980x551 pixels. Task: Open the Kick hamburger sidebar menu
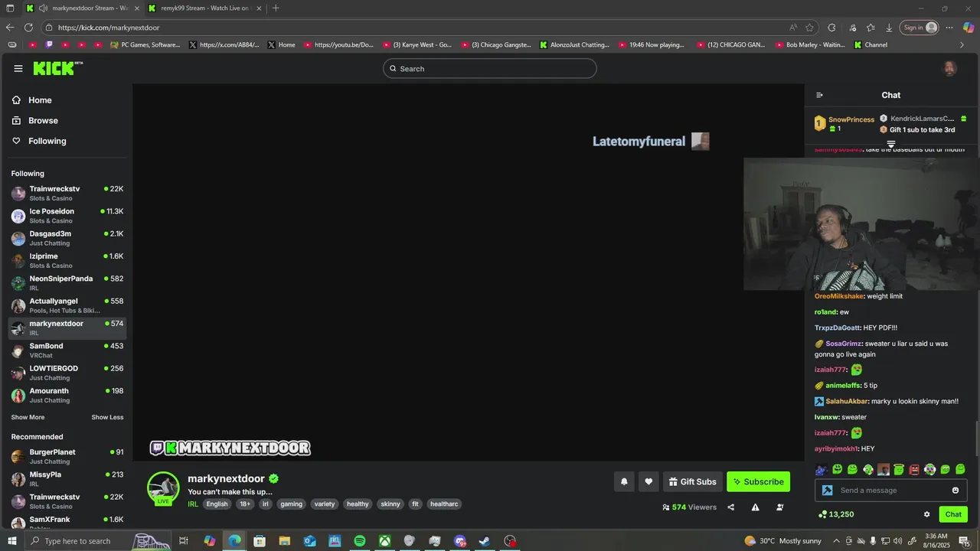click(18, 68)
